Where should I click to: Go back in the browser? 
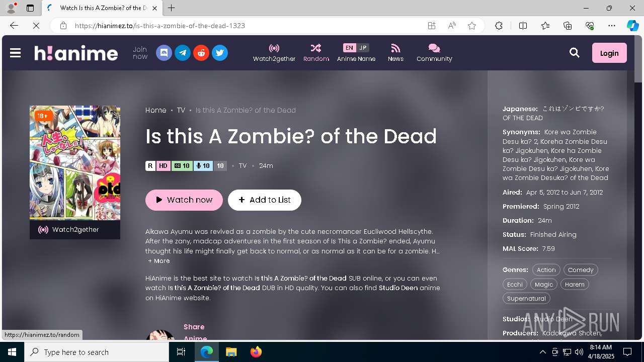click(14, 26)
